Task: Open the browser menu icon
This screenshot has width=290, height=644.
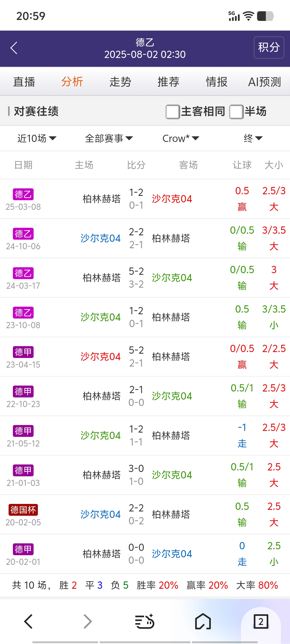Action: point(144,621)
